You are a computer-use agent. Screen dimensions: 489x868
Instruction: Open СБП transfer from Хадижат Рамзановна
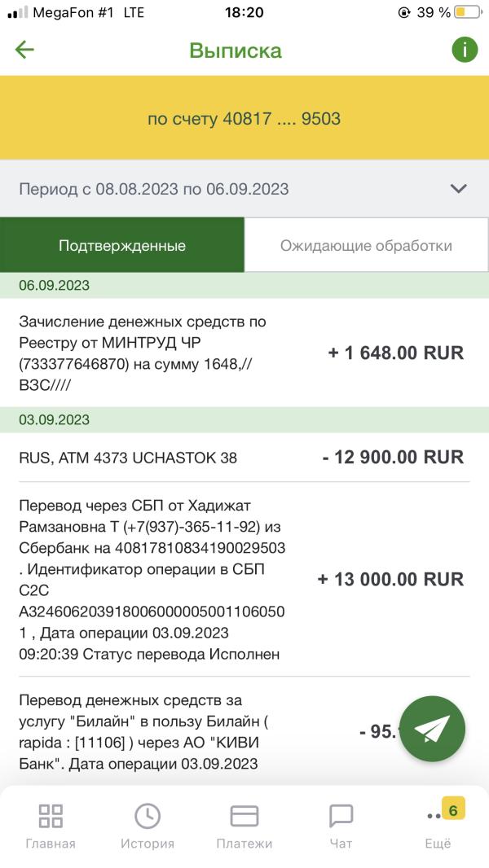tap(244, 579)
